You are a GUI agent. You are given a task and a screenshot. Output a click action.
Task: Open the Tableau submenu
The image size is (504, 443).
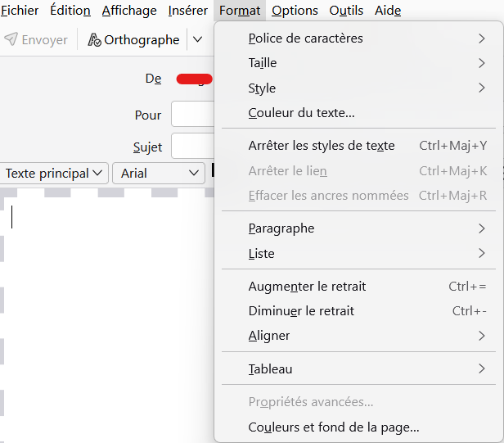point(358,368)
